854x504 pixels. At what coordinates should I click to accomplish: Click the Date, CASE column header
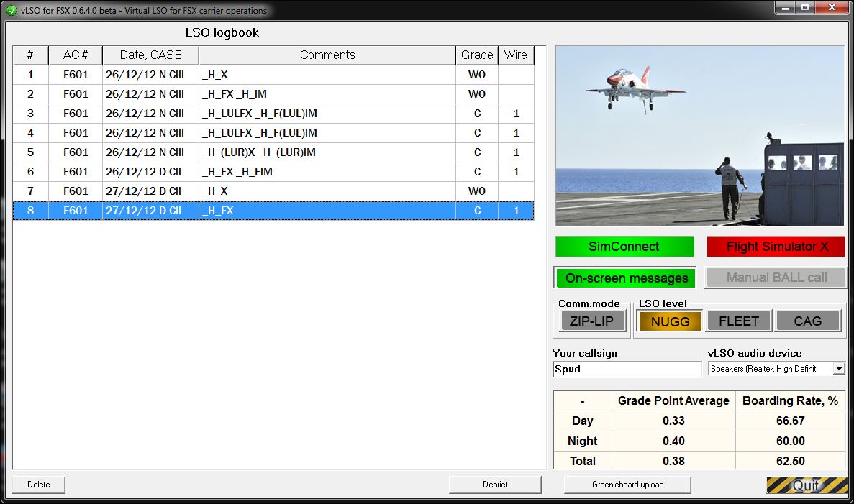151,55
